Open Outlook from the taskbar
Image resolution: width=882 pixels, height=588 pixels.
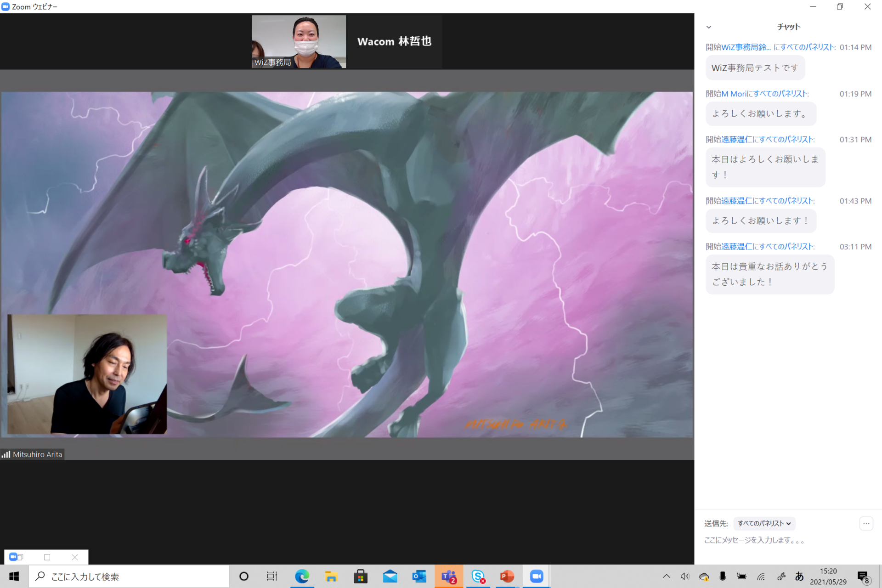[419, 576]
